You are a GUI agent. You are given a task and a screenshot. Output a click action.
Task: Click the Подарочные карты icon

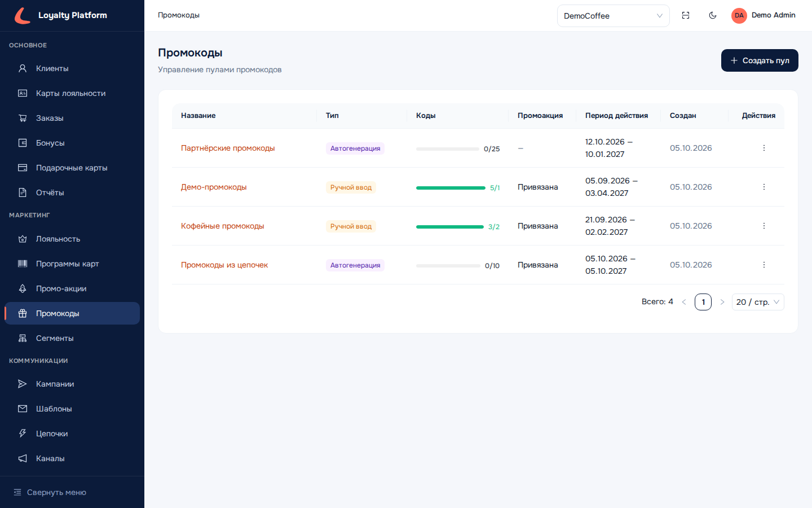pyautogui.click(x=23, y=168)
